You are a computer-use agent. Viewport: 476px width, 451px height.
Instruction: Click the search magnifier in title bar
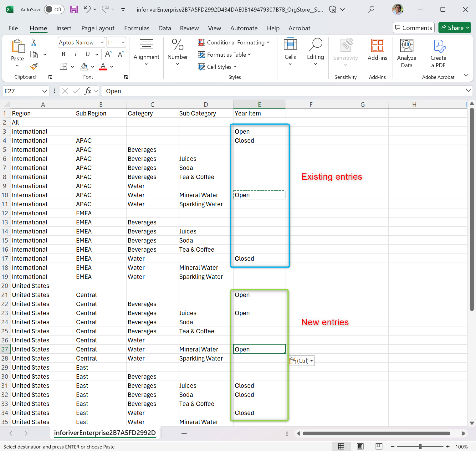pyautogui.click(x=371, y=9)
